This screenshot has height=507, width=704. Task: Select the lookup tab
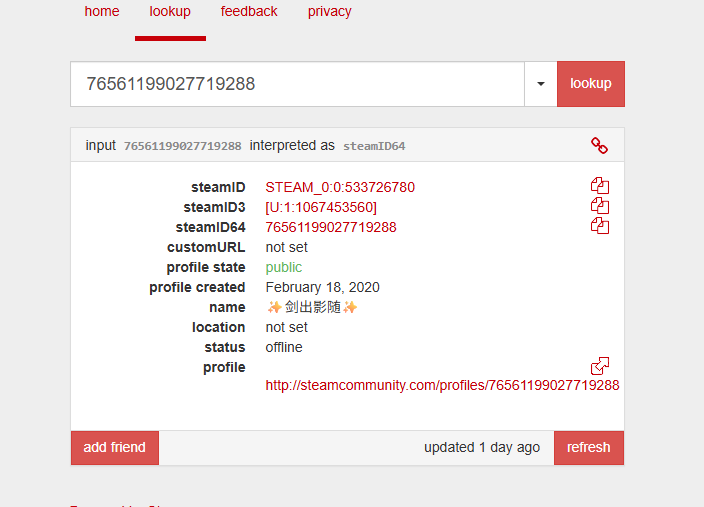tap(170, 11)
